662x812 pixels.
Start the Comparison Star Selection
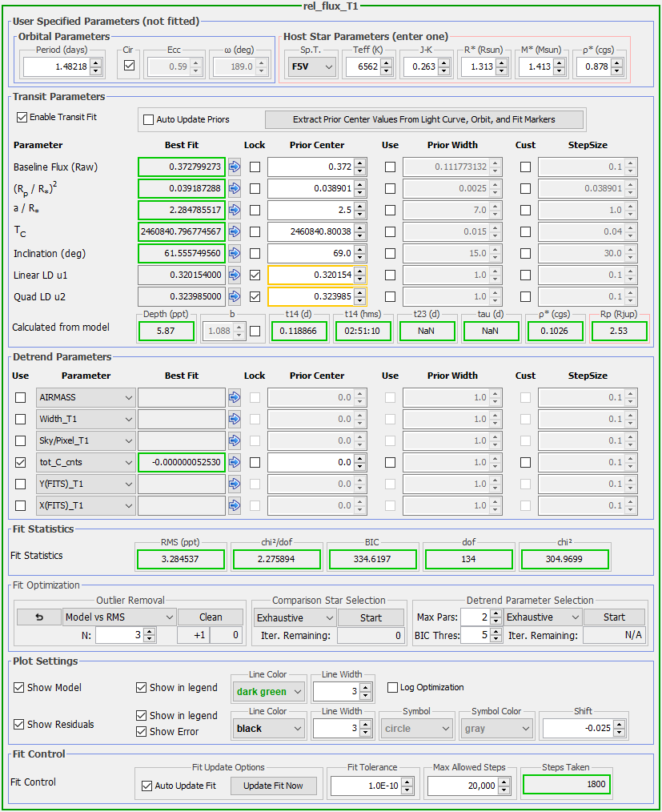pyautogui.click(x=371, y=617)
